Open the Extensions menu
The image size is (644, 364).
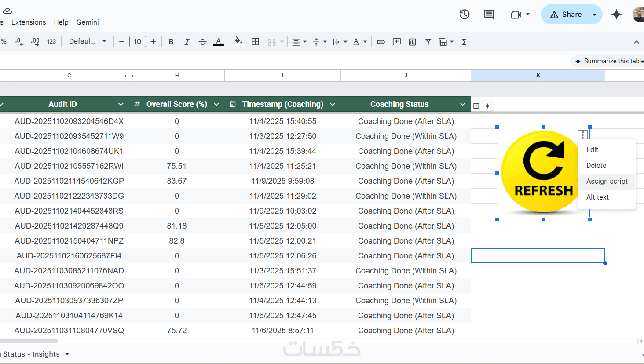pos(29,22)
